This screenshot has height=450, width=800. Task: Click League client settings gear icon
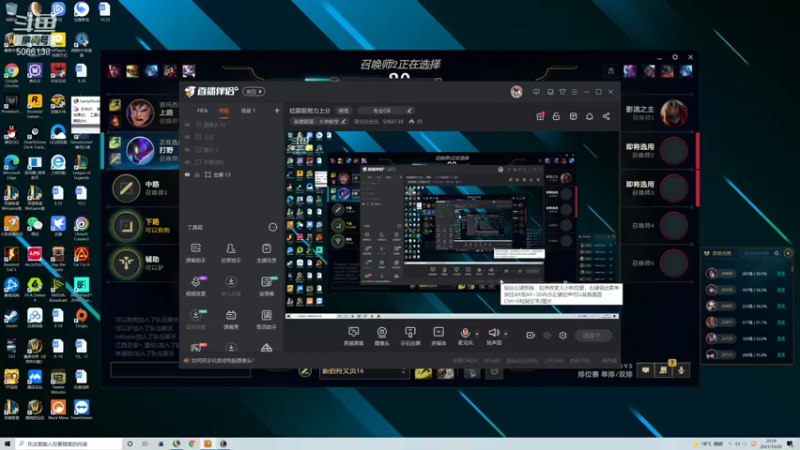tap(675, 57)
